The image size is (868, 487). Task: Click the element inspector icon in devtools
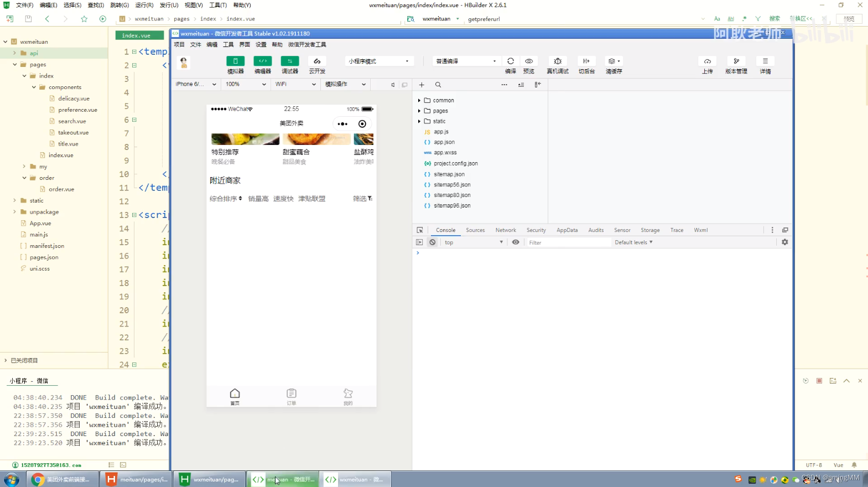[x=420, y=230]
